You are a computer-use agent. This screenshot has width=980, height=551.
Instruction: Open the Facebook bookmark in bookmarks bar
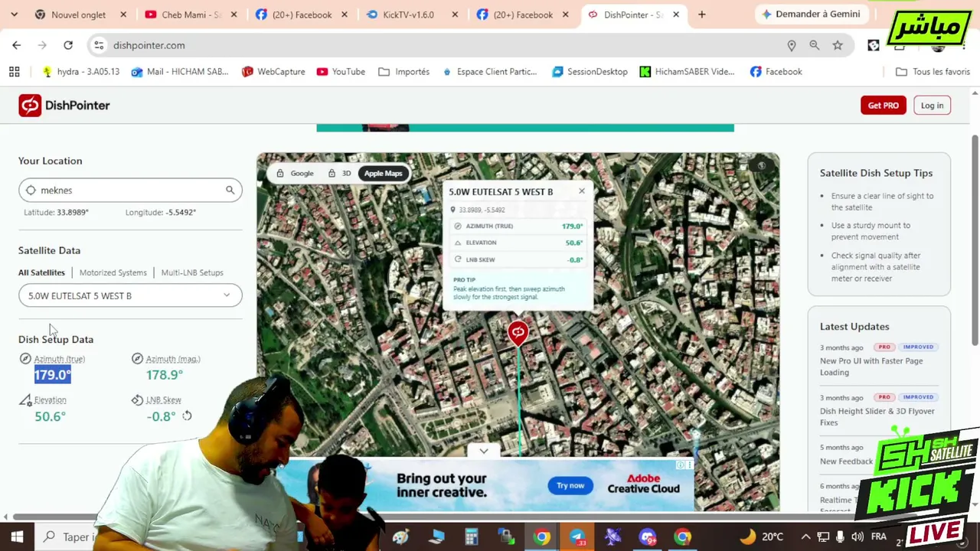pyautogui.click(x=776, y=71)
